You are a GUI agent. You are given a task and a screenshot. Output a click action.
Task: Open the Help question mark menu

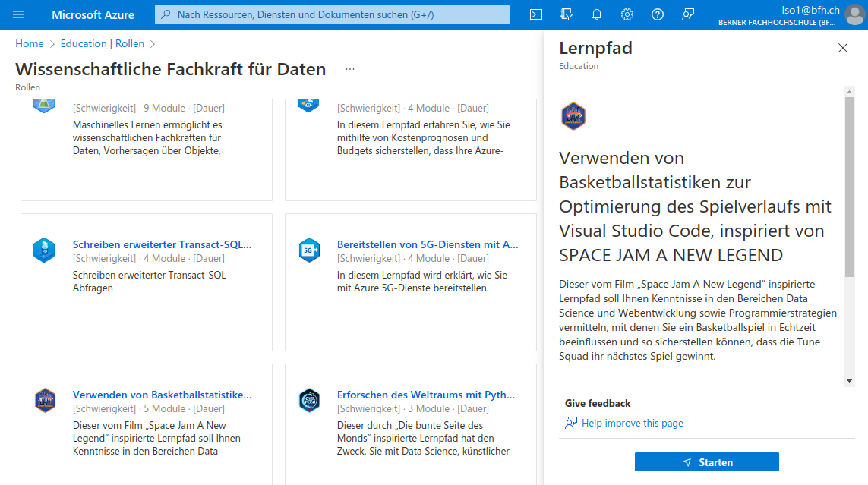coord(658,14)
